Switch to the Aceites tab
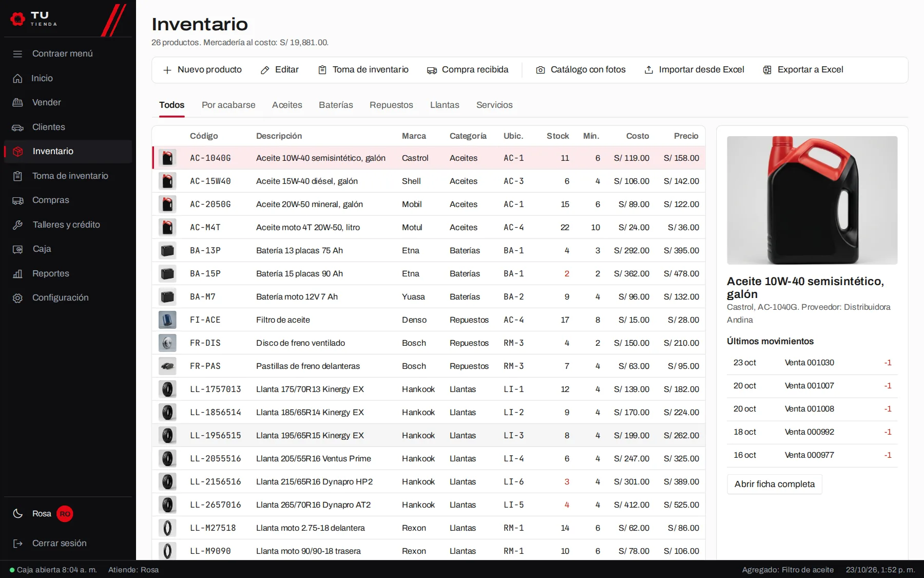 (287, 105)
